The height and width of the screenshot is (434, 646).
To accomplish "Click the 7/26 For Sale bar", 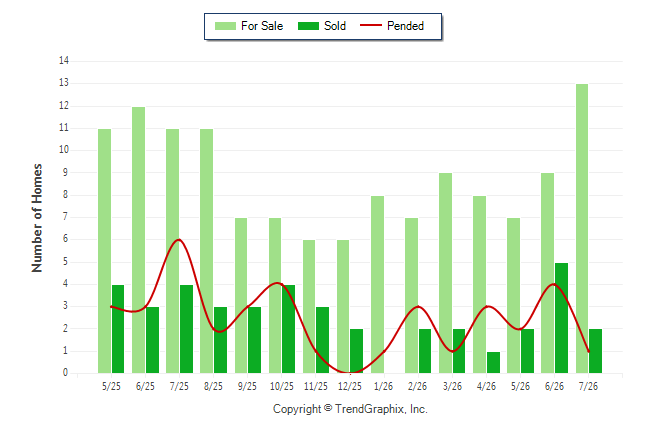I will point(582,228).
